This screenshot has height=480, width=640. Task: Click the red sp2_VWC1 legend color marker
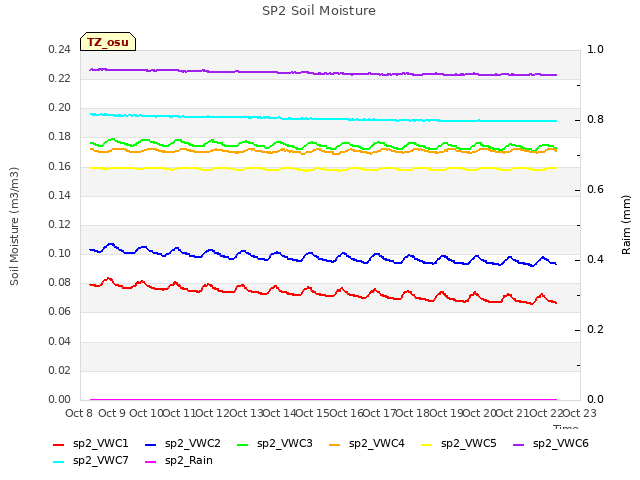[59, 445]
